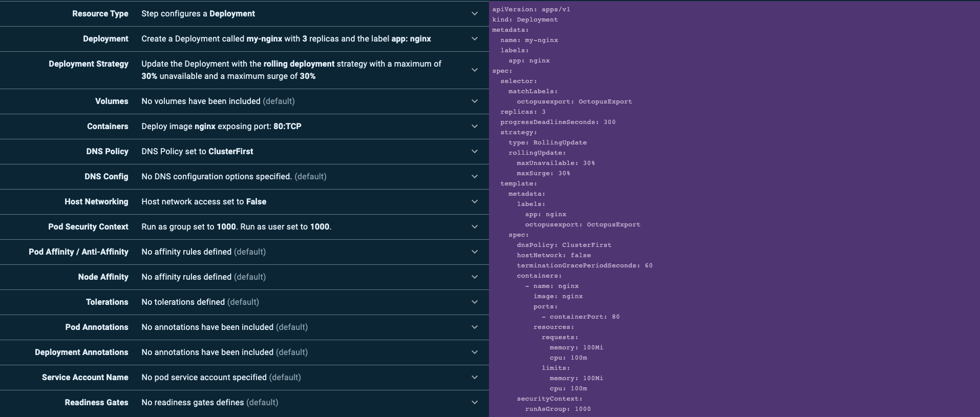Screen dimensions: 980x417
Task: Click the Pod Security Context label
Action: [x=88, y=227]
